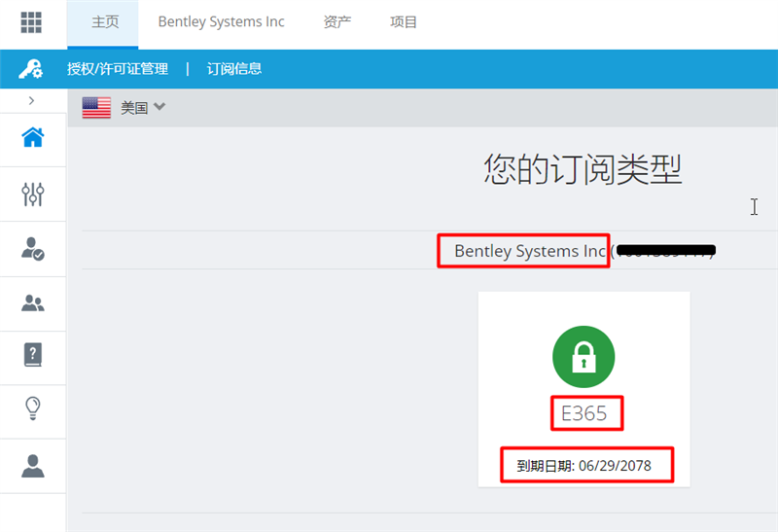Expand the sidebar with the chevron arrow

(32, 101)
